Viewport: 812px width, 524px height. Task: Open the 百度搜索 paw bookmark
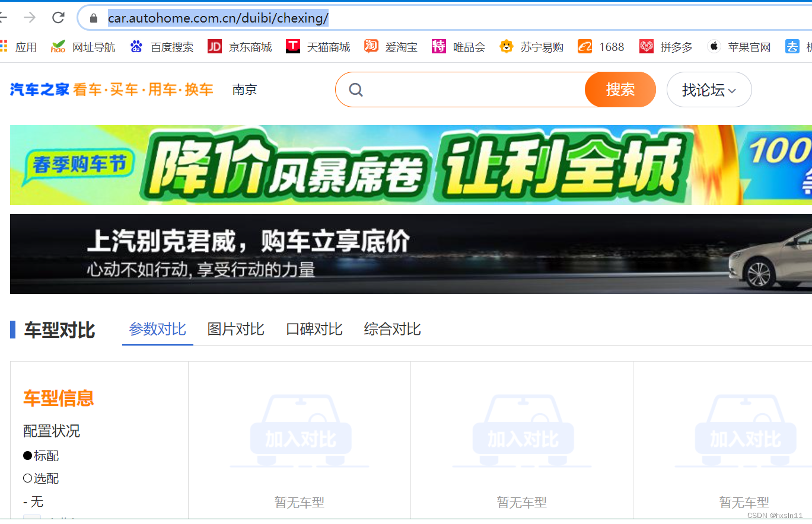point(161,47)
